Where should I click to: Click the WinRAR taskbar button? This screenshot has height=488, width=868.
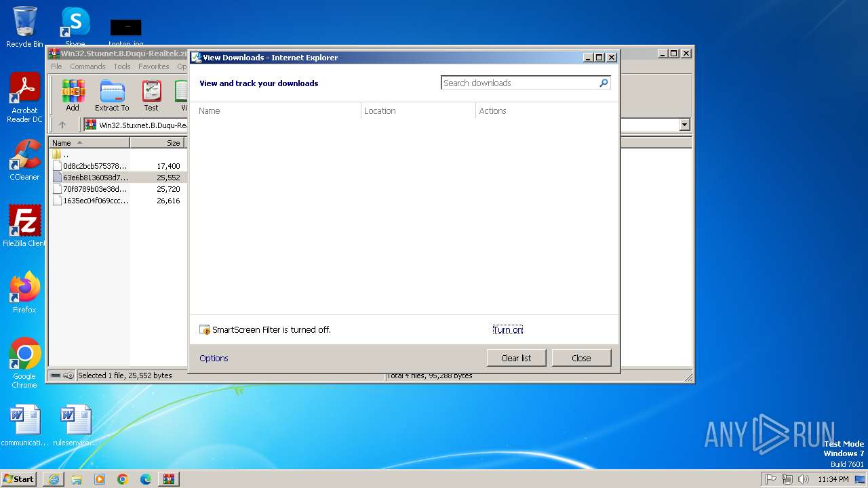pos(169,479)
